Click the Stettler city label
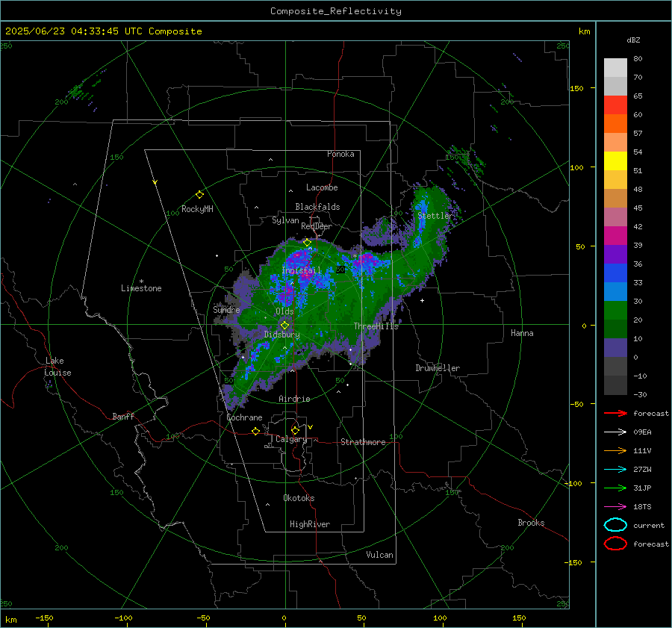This screenshot has width=672, height=628. [x=435, y=216]
